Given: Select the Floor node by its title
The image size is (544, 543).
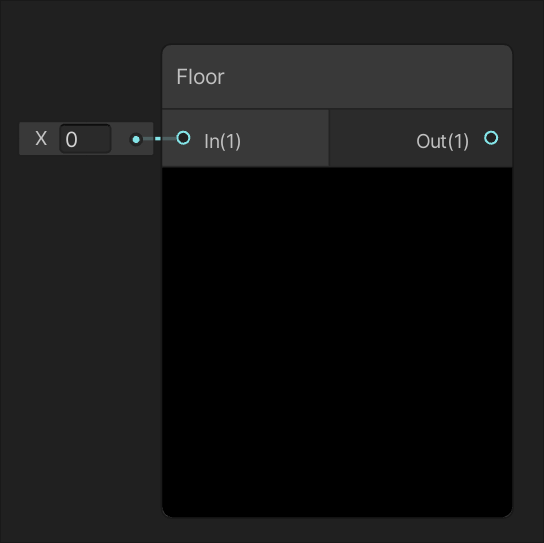Looking at the screenshot, I should [200, 77].
